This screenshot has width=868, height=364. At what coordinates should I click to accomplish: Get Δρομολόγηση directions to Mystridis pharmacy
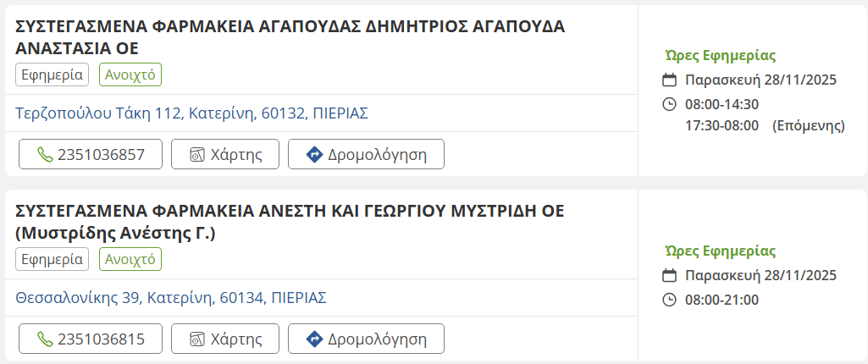366,339
